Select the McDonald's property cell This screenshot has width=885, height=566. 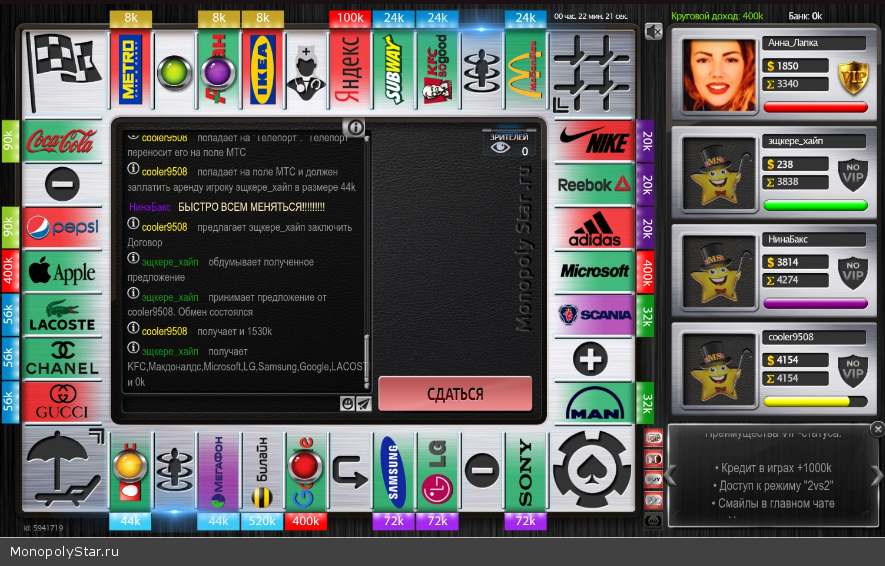(x=526, y=69)
